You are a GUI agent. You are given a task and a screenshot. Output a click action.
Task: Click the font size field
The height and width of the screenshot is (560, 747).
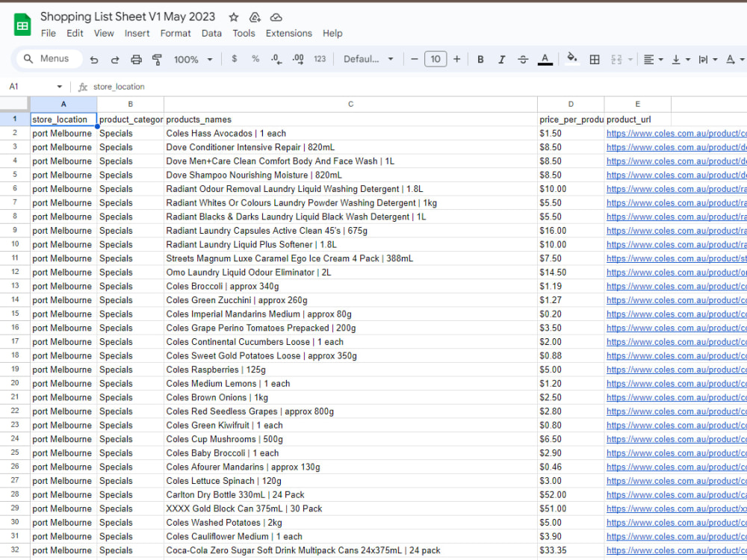[x=436, y=59]
